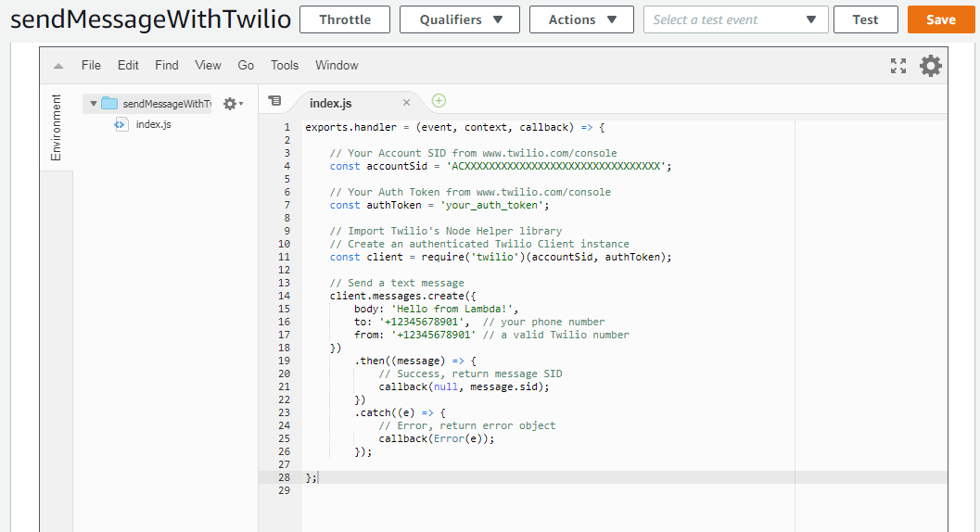980x532 pixels.
Task: Toggle the Environment side panel
Action: [57, 128]
